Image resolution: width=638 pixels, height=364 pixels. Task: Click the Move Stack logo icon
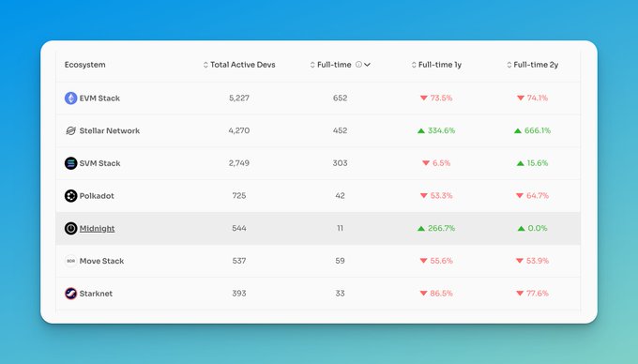[70, 261]
